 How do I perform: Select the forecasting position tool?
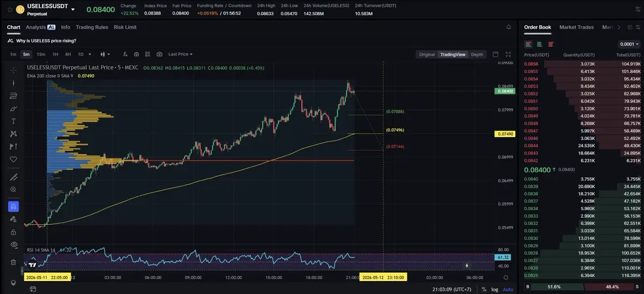(13, 146)
